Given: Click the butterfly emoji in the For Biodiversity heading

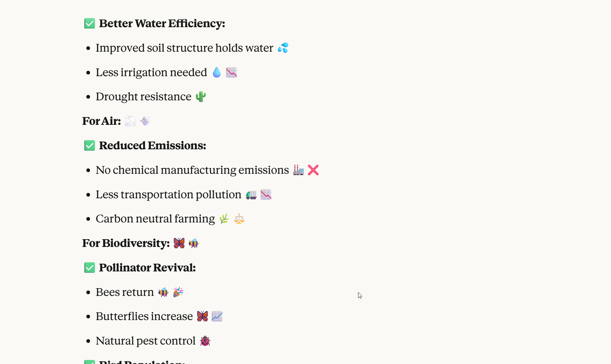Looking at the screenshot, I should (179, 243).
